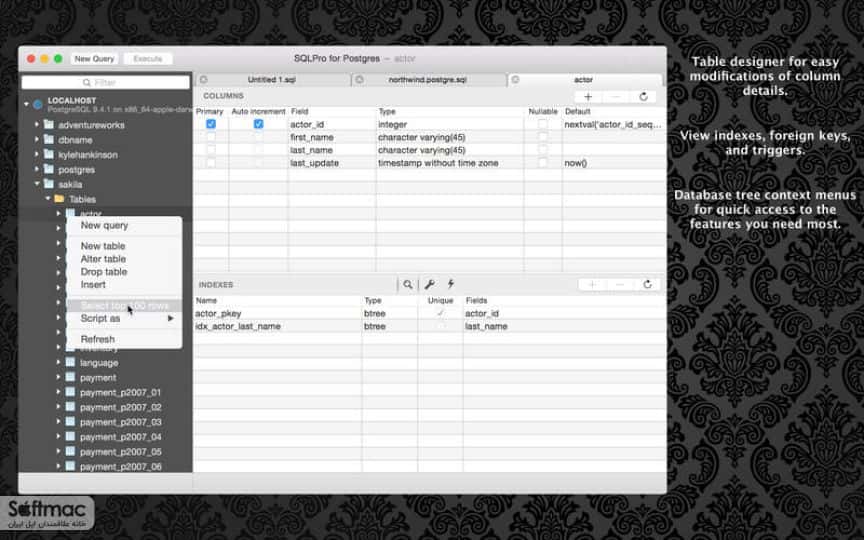Open the Indexes search magnifier icon
Screen dimensions: 864x540
click(408, 284)
